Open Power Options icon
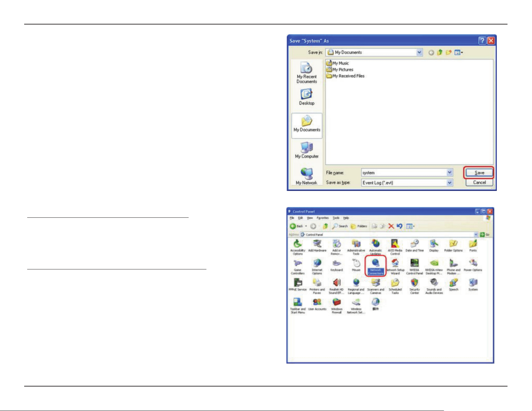Screen dimensions: 532x411 [x=473, y=265]
